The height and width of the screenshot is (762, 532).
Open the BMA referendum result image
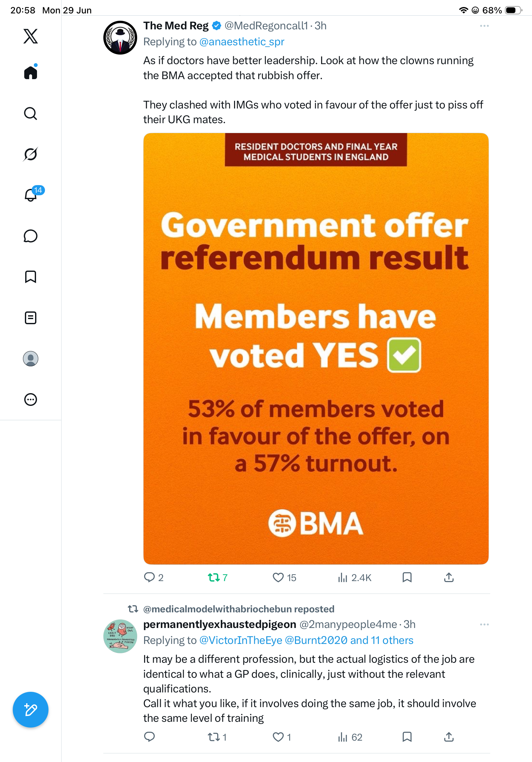[x=316, y=348]
